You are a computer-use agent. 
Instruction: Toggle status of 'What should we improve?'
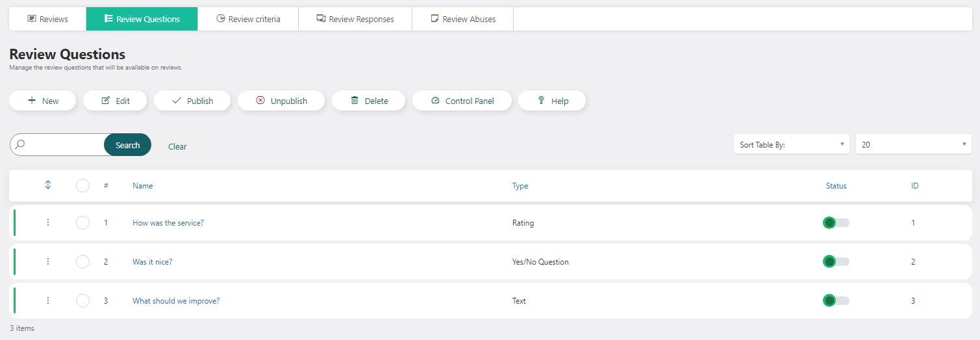[836, 301]
